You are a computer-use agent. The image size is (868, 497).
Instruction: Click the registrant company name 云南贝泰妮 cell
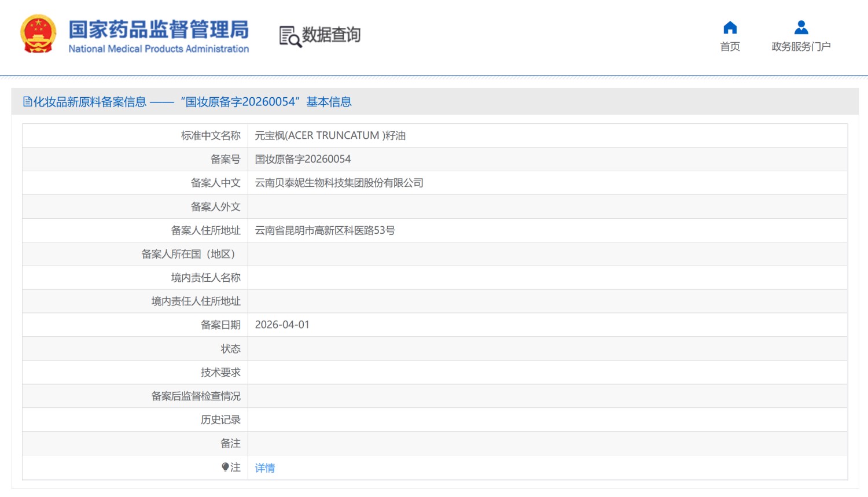click(x=339, y=183)
